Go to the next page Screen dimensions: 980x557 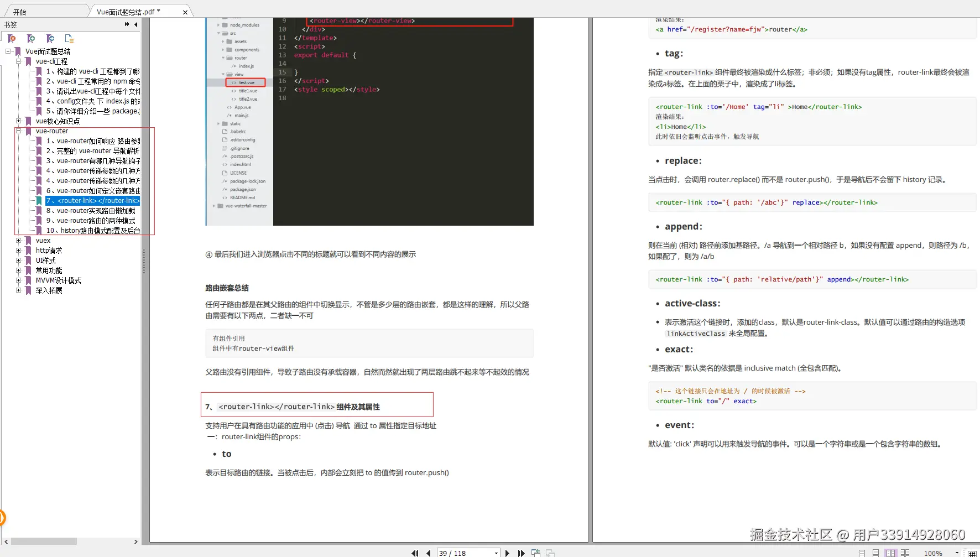[507, 553]
